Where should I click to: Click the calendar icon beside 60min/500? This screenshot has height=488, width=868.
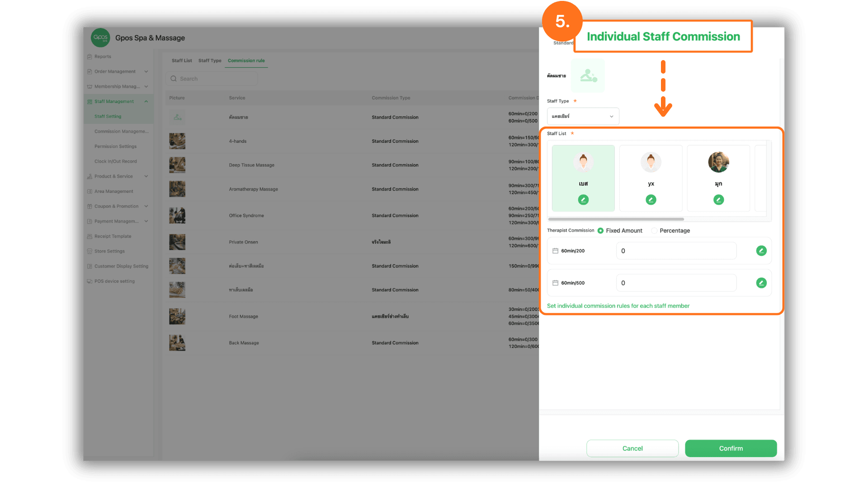[x=555, y=283]
